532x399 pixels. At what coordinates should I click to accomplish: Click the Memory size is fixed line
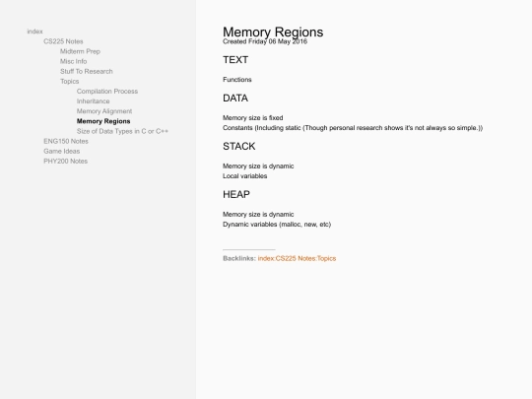coord(253,118)
